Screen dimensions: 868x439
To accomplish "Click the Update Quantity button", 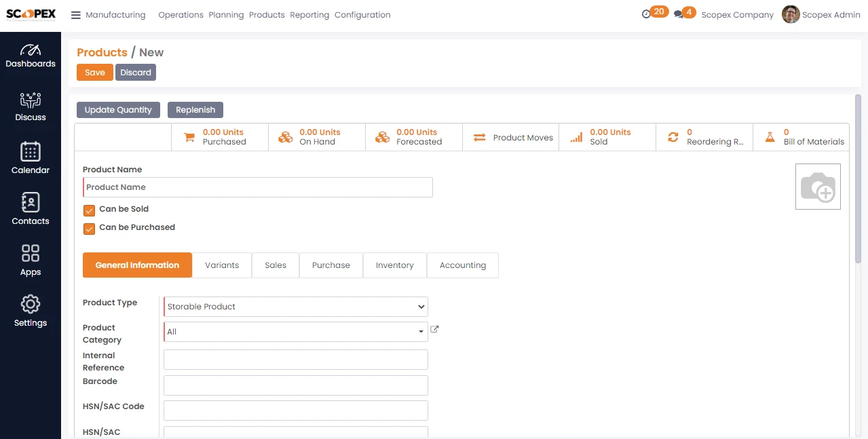I will [118, 110].
